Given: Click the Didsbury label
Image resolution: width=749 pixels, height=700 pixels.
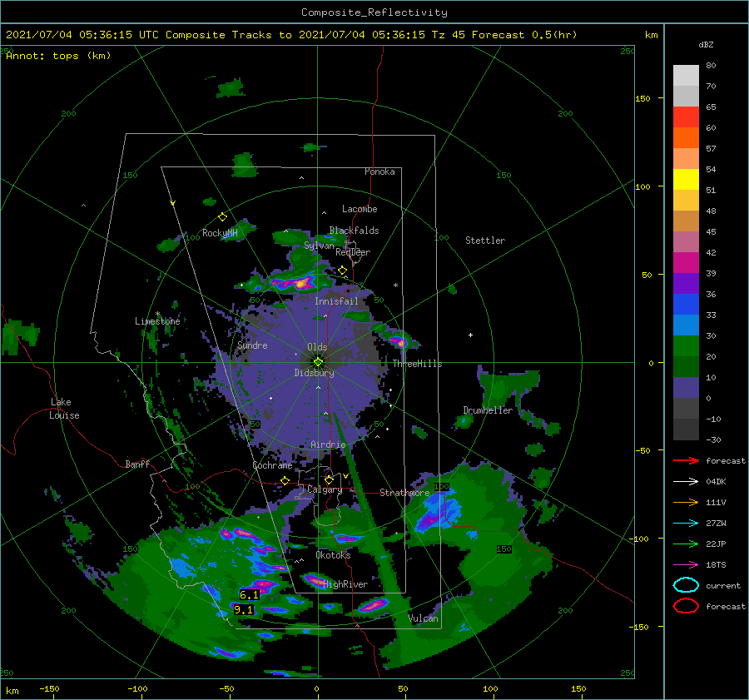Looking at the screenshot, I should pyautogui.click(x=315, y=373).
